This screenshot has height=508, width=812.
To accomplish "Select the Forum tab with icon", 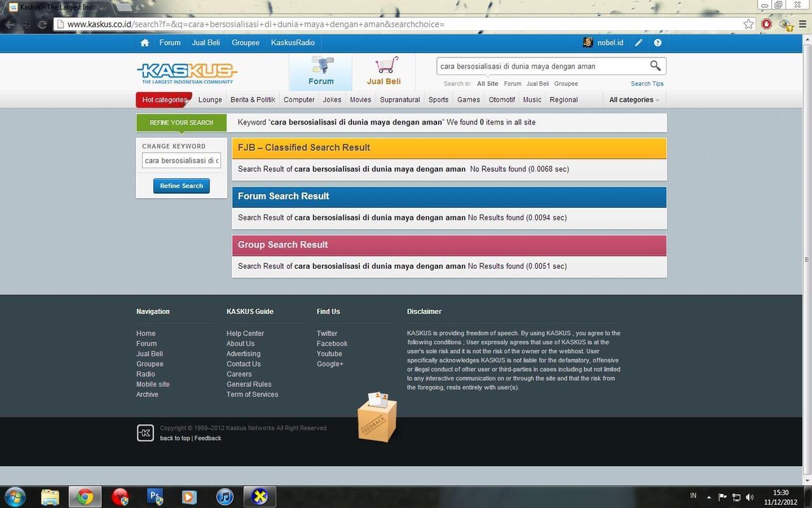I will [x=321, y=72].
